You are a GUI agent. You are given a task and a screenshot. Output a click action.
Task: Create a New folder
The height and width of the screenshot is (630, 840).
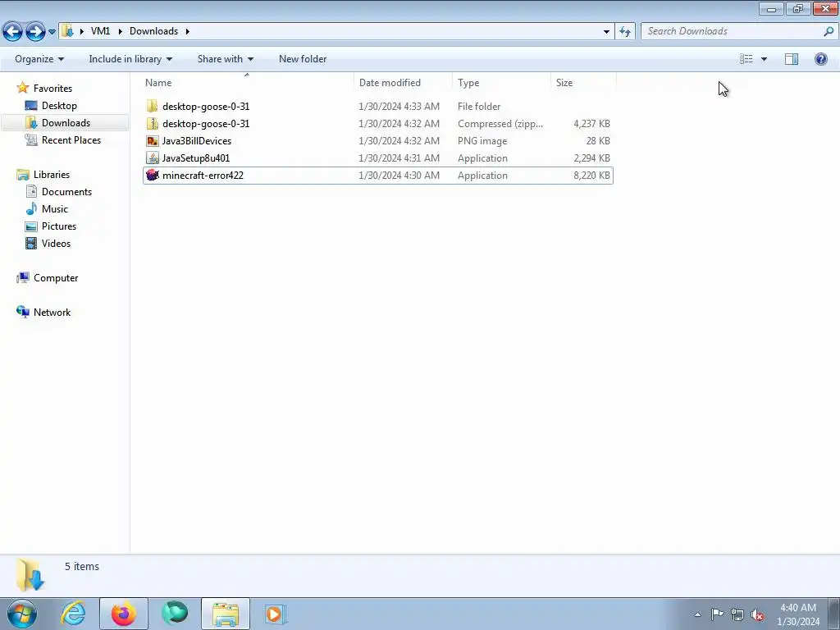303,59
